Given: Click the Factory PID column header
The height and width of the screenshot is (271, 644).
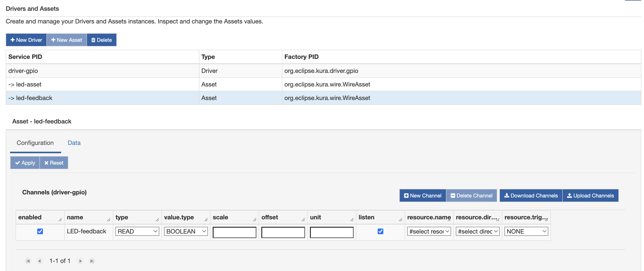Looking at the screenshot, I should (x=462, y=57).
